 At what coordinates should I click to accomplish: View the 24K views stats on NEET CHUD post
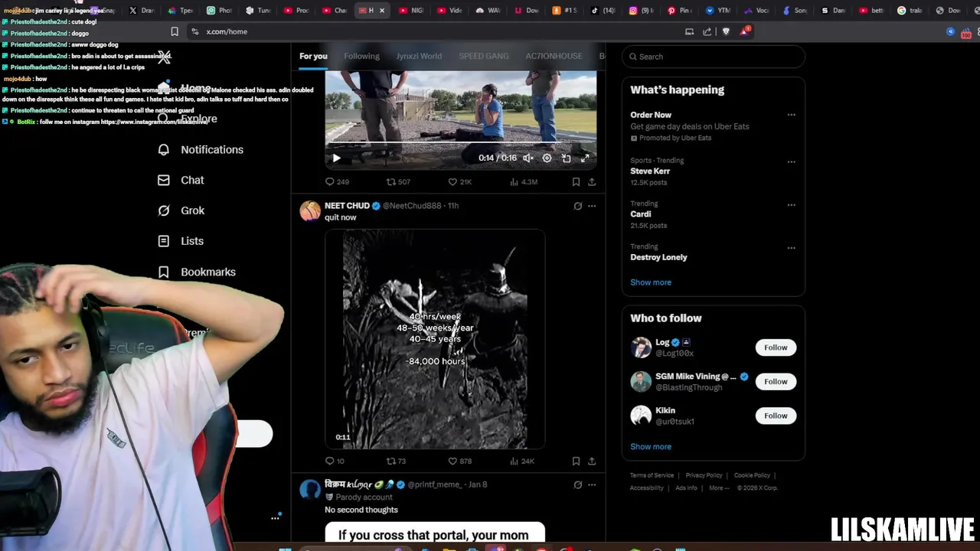click(x=521, y=461)
